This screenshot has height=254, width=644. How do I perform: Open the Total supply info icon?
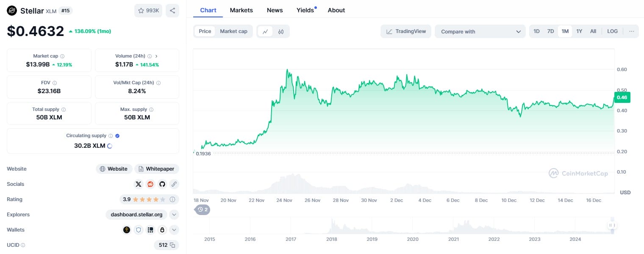[64, 110]
